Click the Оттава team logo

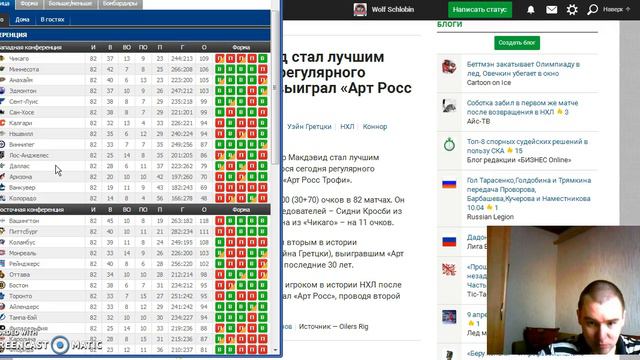(2, 275)
